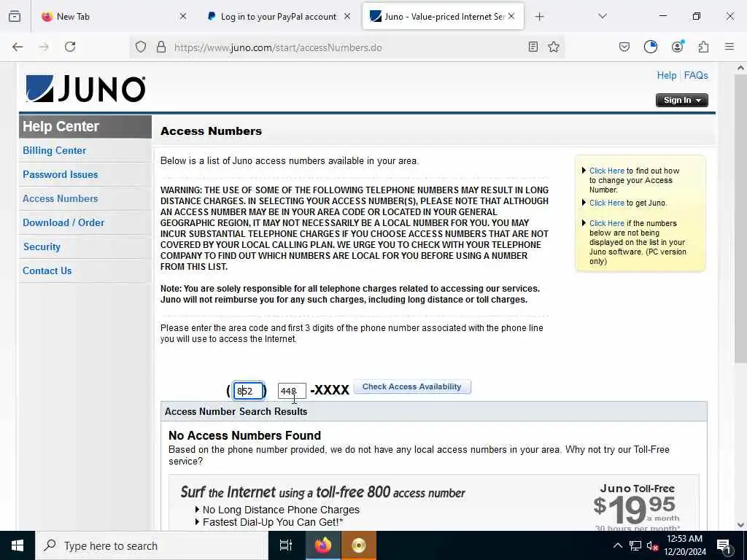Viewport: 747px width, 560px height.
Task: Go back to previous page
Action: coord(18,47)
